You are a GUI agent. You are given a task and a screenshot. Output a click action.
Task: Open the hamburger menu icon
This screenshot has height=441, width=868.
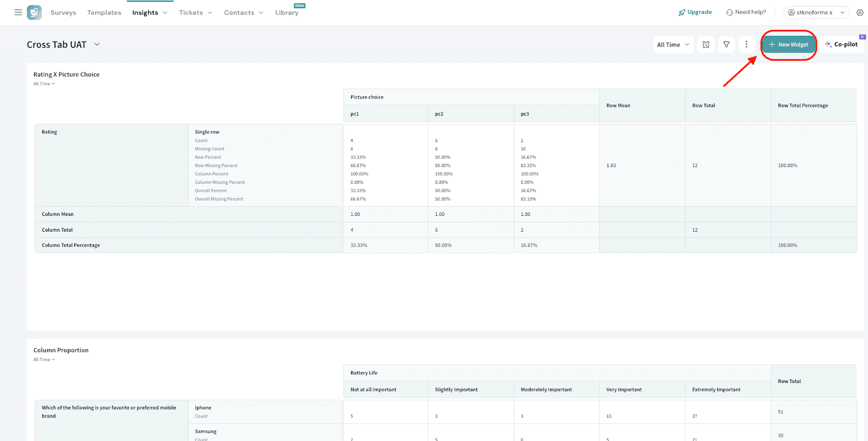tap(18, 12)
